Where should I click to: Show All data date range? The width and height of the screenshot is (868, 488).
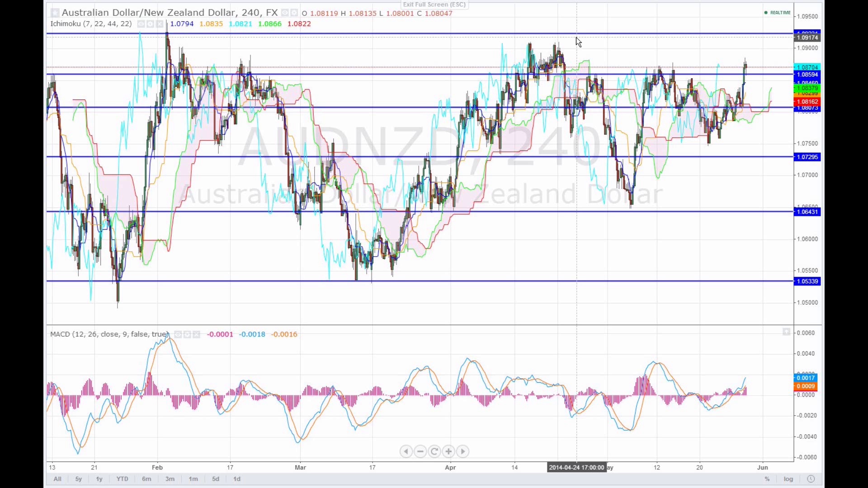point(57,479)
